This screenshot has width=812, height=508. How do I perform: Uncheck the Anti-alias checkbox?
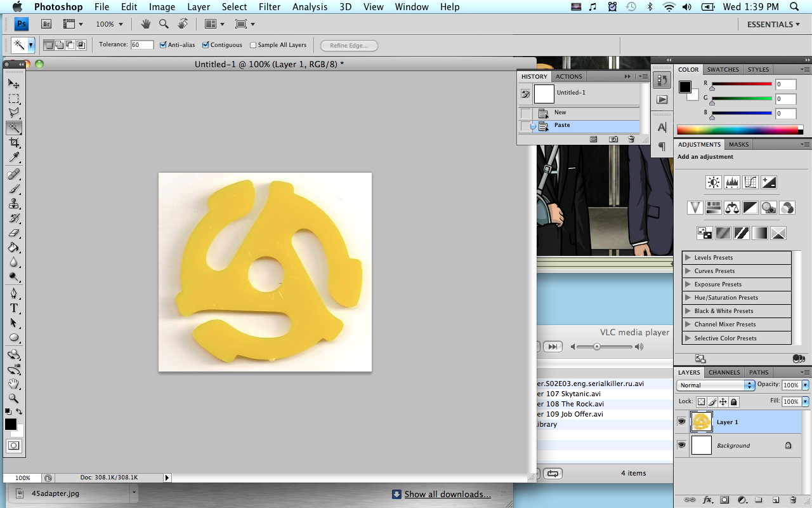click(164, 45)
